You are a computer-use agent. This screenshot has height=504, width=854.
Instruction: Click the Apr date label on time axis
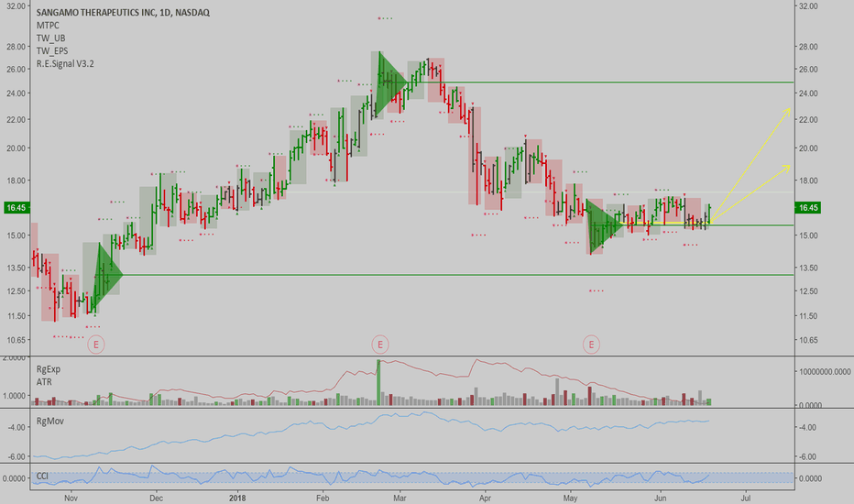click(x=485, y=498)
